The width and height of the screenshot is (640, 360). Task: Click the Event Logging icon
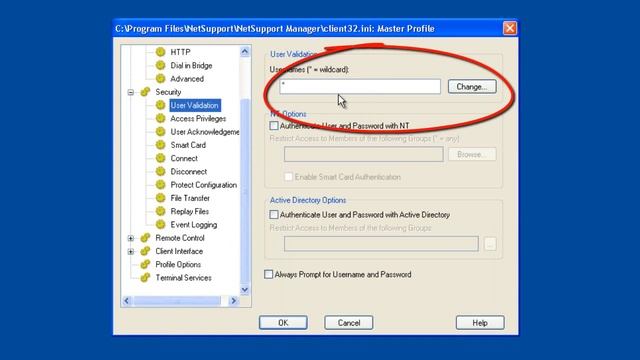pyautogui.click(x=160, y=224)
